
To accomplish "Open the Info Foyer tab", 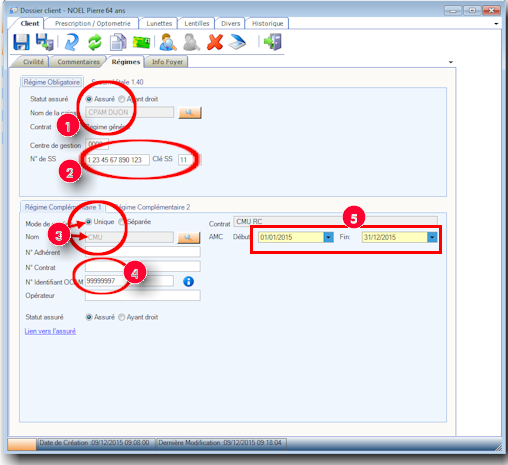I will point(167,62).
